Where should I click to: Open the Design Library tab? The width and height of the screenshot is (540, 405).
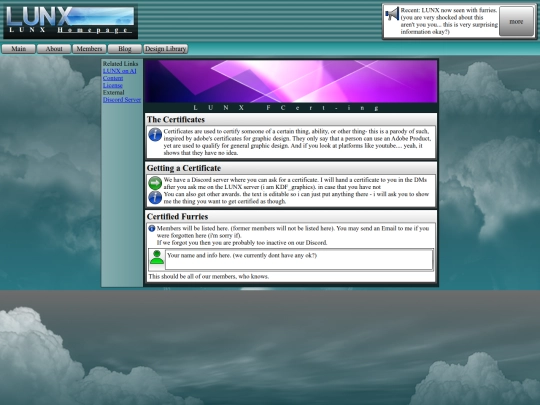coord(165,49)
